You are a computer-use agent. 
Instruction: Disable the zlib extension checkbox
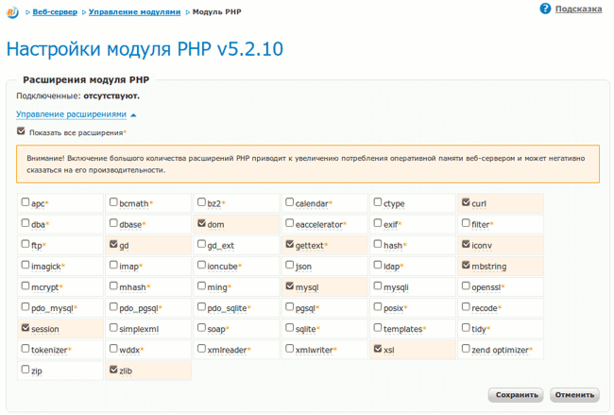point(113,370)
